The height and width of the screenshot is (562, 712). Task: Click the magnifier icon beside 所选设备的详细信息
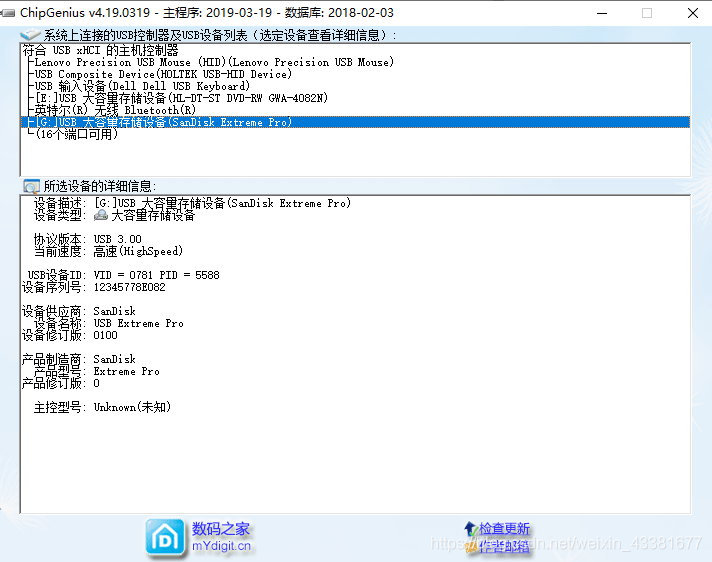[x=31, y=186]
